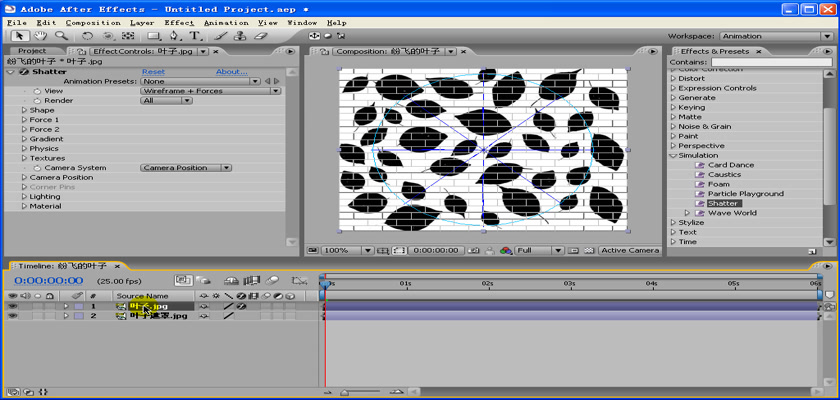Toggle quality switch on layer 2
The height and width of the screenshot is (400, 840).
click(x=229, y=316)
